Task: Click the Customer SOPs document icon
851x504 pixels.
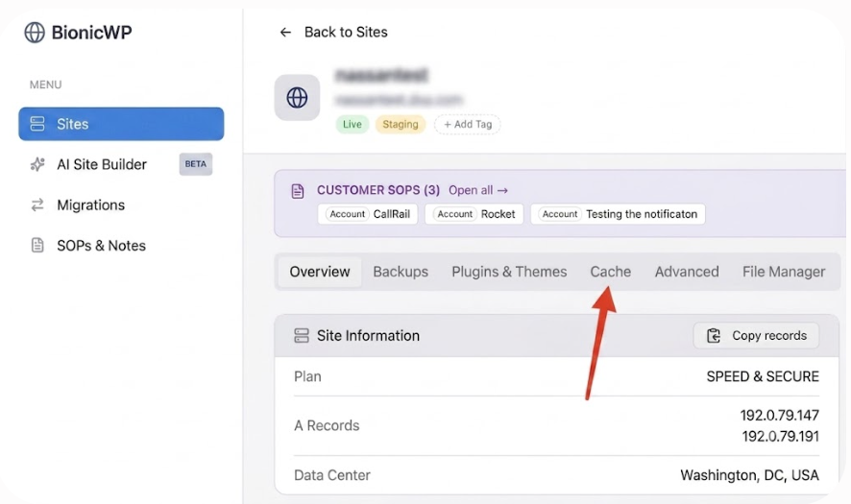Action: 298,191
